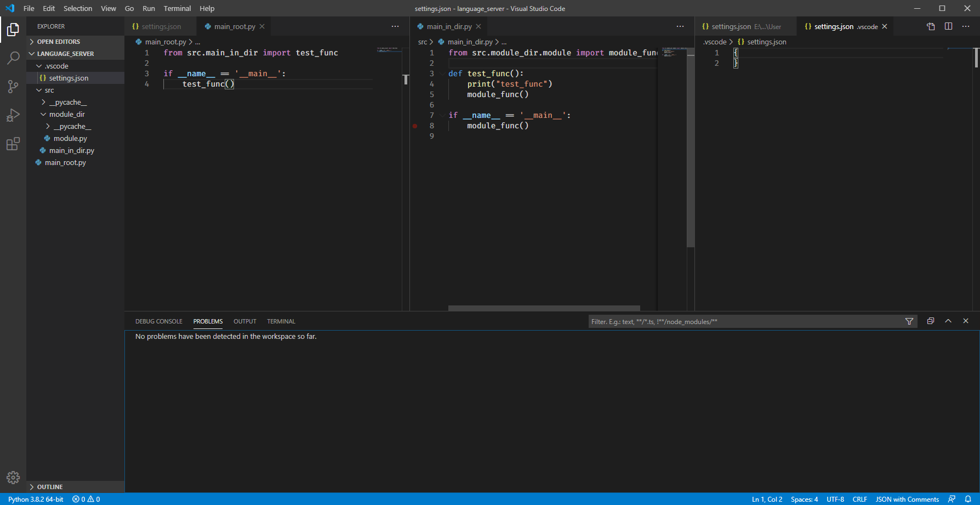Open the Search view in Activity Bar
980x505 pixels.
pyautogui.click(x=13, y=58)
